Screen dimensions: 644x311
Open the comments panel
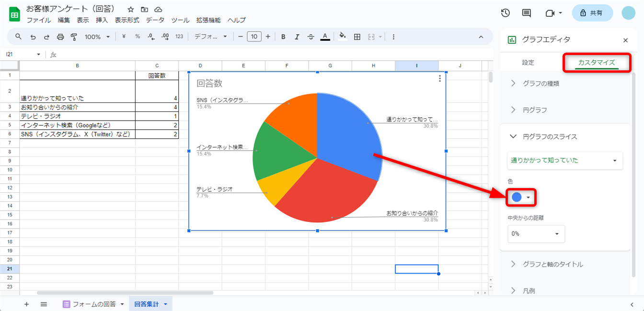pos(526,13)
